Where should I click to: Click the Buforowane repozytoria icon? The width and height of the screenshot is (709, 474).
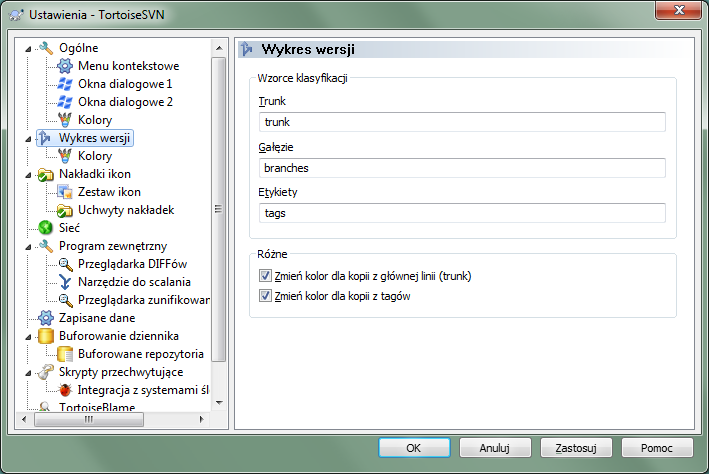(x=65, y=354)
